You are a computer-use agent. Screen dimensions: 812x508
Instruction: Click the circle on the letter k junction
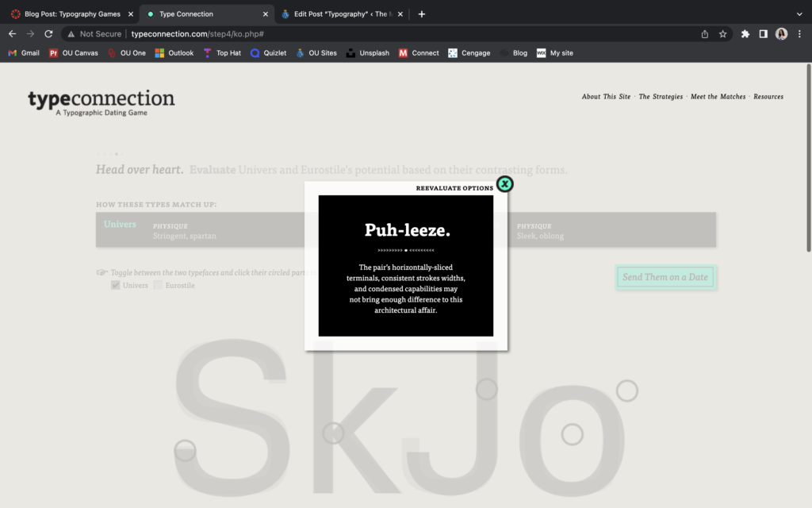point(334,433)
